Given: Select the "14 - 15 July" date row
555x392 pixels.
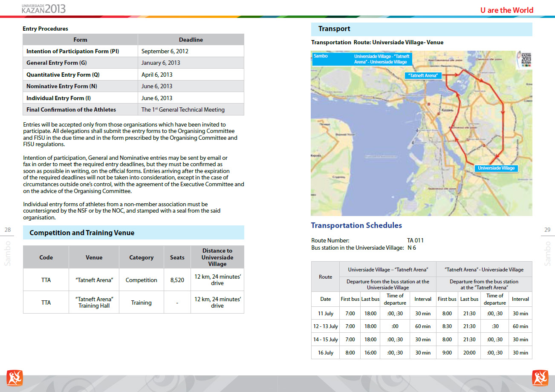Looking at the screenshot, I should 422,340.
